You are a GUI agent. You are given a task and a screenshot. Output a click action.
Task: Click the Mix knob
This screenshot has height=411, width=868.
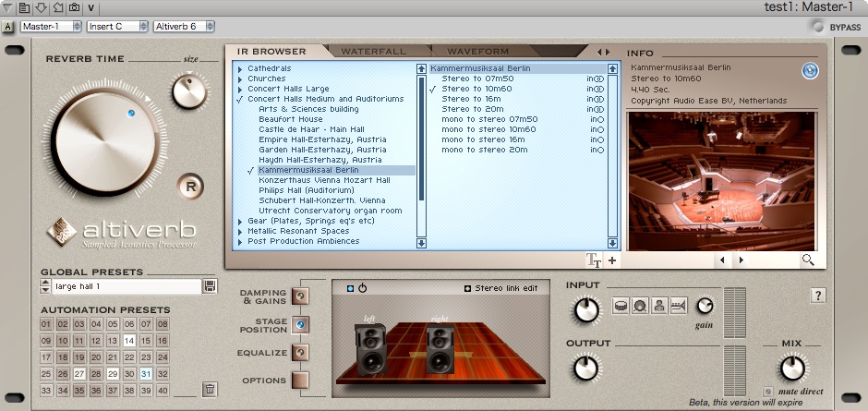(792, 369)
